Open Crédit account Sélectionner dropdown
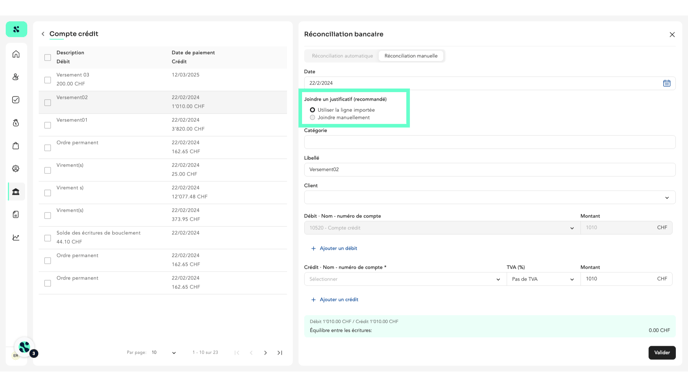The height and width of the screenshot is (387, 688). (x=405, y=279)
